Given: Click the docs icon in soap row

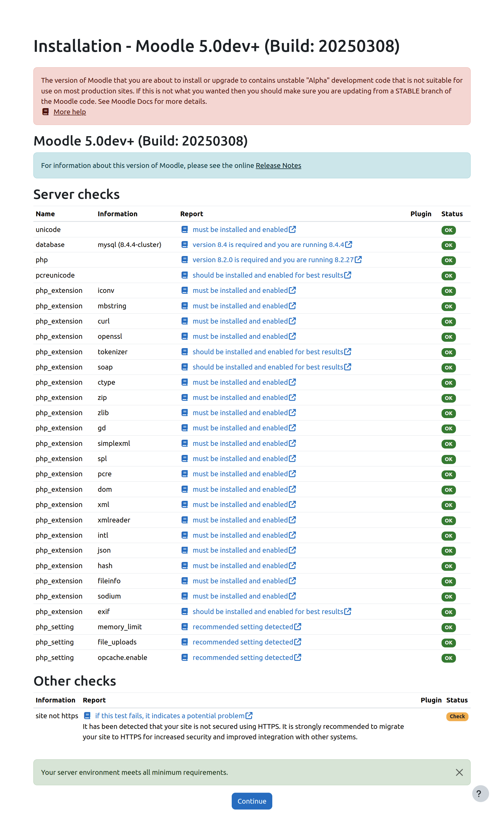Looking at the screenshot, I should 184,367.
